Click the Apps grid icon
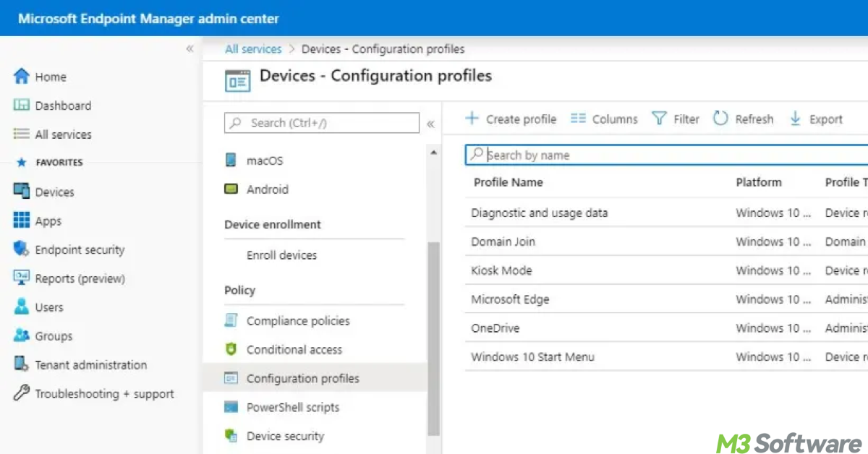868x454 pixels. click(22, 220)
